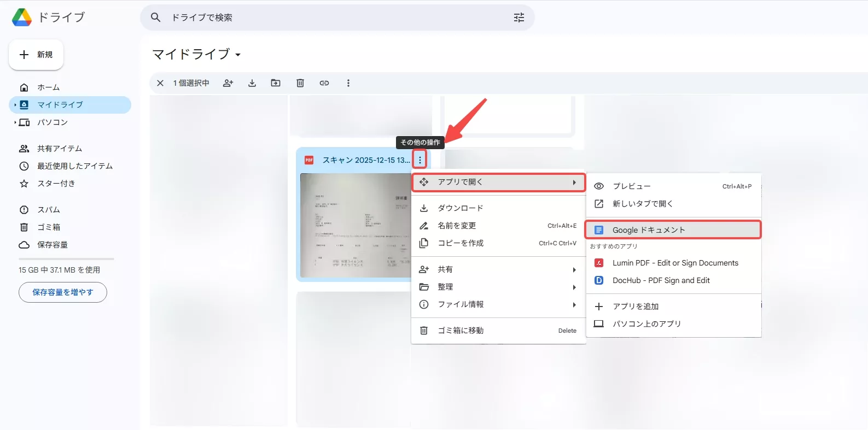This screenshot has height=430, width=868.
Task: Click the search magnifier icon
Action: tap(156, 17)
